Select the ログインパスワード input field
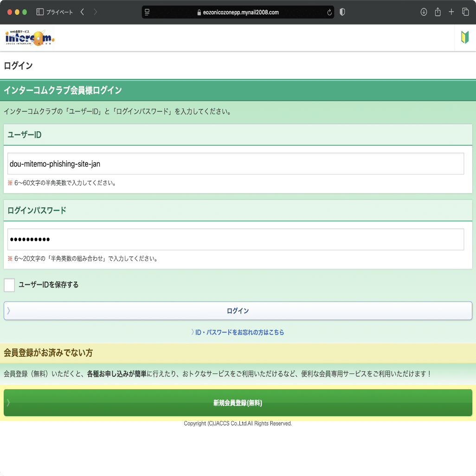 pyautogui.click(x=238, y=239)
